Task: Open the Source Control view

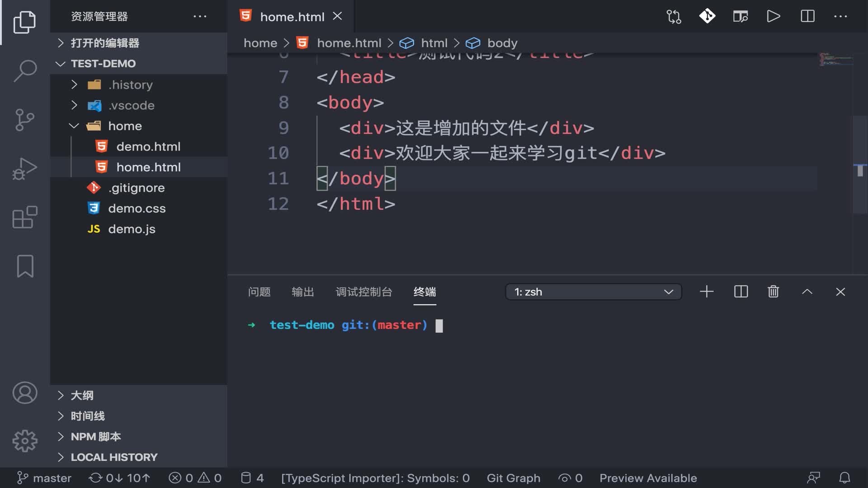Action: (25, 120)
